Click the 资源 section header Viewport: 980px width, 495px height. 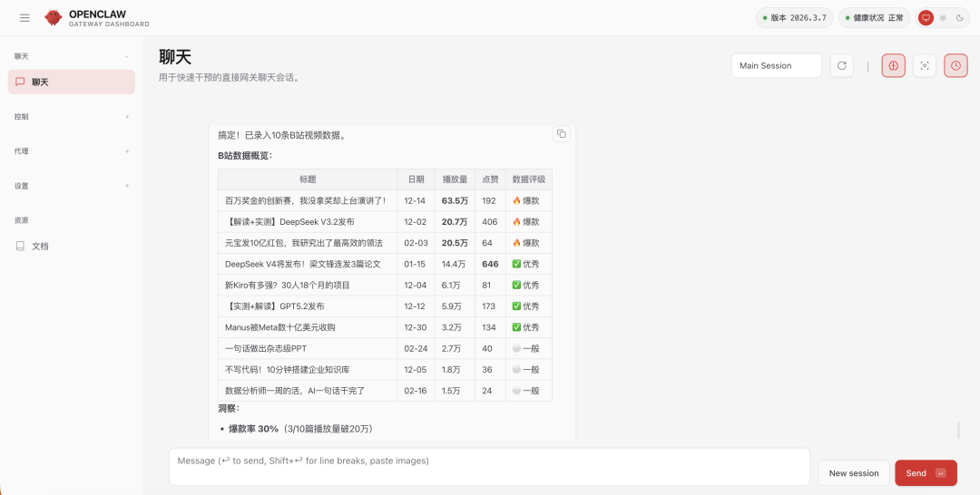click(21, 220)
